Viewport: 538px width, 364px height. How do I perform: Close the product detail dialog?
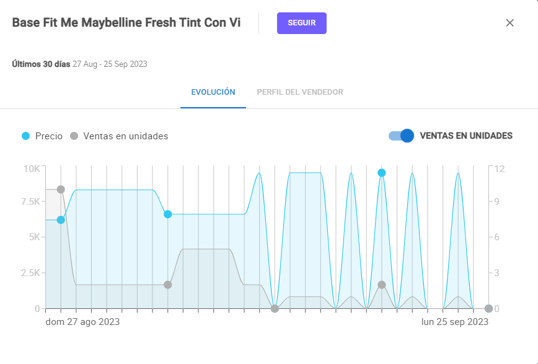click(510, 23)
